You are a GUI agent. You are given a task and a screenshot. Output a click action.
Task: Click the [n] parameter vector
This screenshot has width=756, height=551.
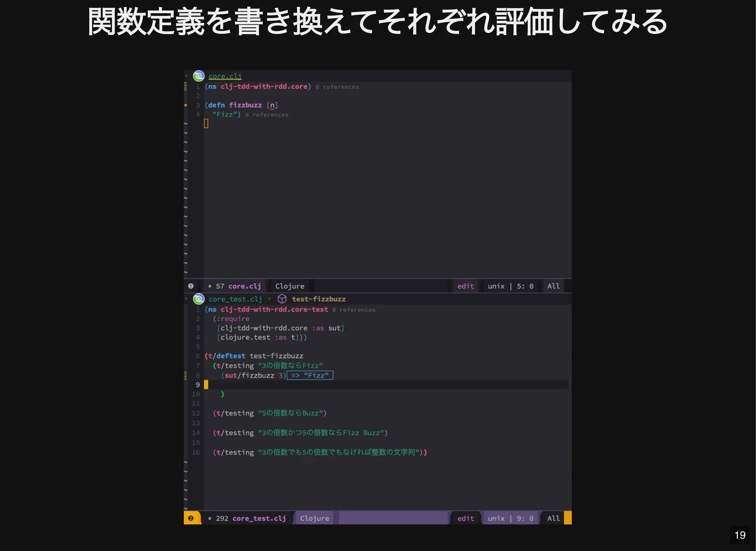(272, 105)
